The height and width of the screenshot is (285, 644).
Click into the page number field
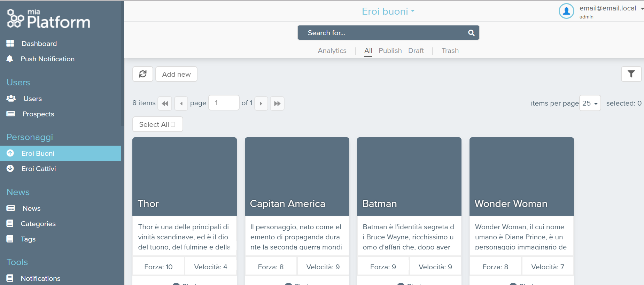(x=224, y=103)
